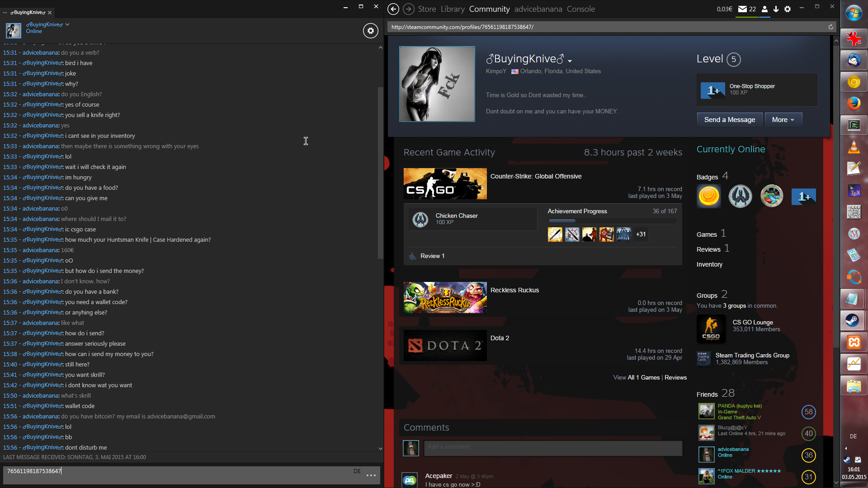This screenshot has width=868, height=488.
Task: Click the forward navigation arrow
Action: point(408,9)
